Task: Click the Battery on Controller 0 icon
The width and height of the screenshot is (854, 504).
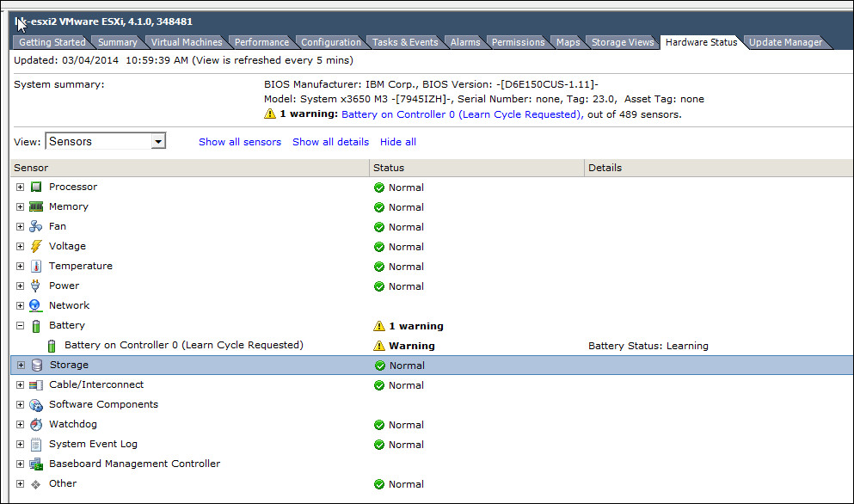Action: (x=52, y=346)
